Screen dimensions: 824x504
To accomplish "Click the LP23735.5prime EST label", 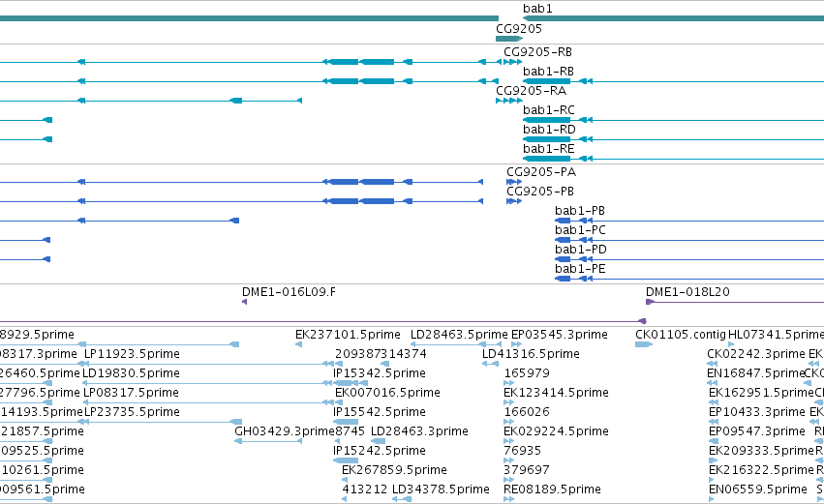I will [132, 413].
